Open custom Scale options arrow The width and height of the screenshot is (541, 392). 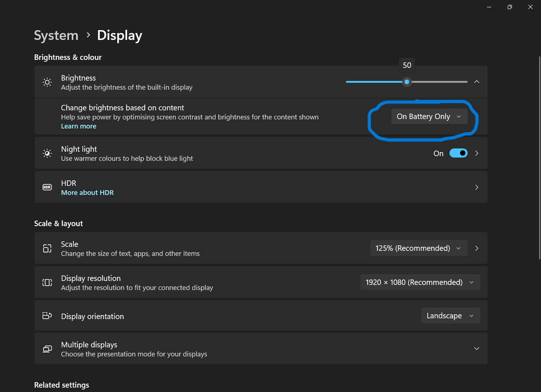477,248
